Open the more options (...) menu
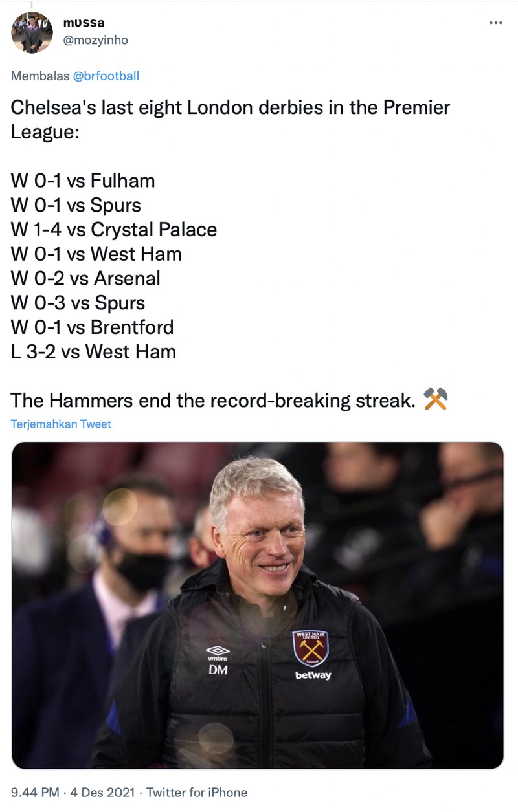The width and height of the screenshot is (518, 812). pos(495,23)
